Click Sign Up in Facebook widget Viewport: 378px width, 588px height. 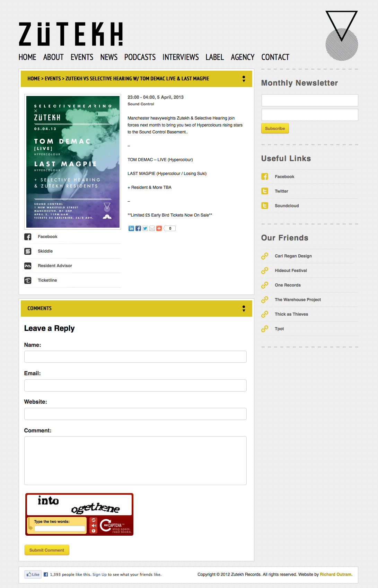[99, 574]
